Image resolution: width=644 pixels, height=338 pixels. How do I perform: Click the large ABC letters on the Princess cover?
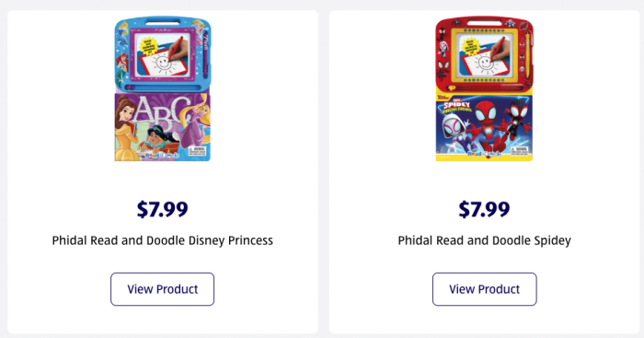163,111
